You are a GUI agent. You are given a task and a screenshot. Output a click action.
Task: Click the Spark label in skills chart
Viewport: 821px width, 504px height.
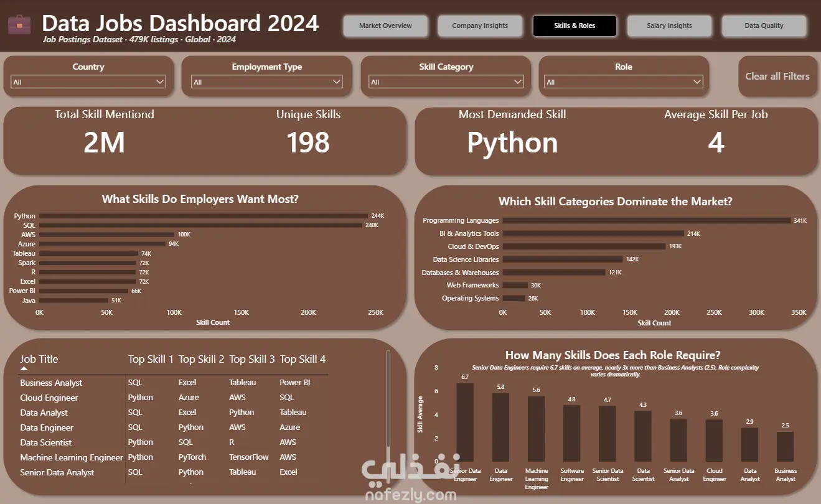[27, 263]
